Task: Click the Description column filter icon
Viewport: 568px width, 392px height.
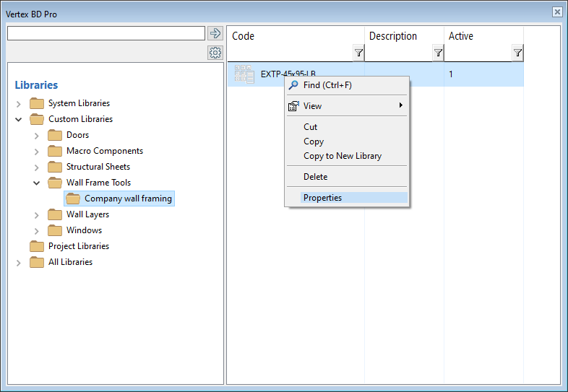Action: pos(438,53)
